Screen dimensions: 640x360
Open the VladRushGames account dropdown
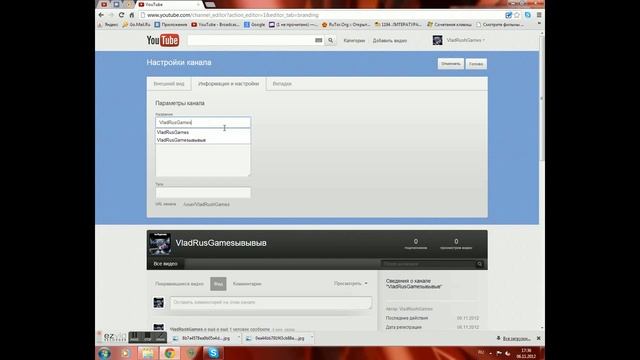466,40
